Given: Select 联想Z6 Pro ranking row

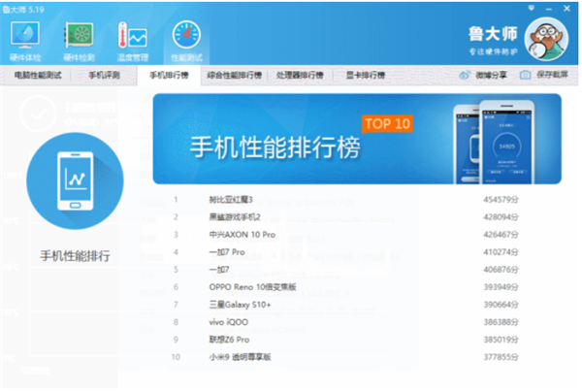Looking at the screenshot, I should click(346, 340).
